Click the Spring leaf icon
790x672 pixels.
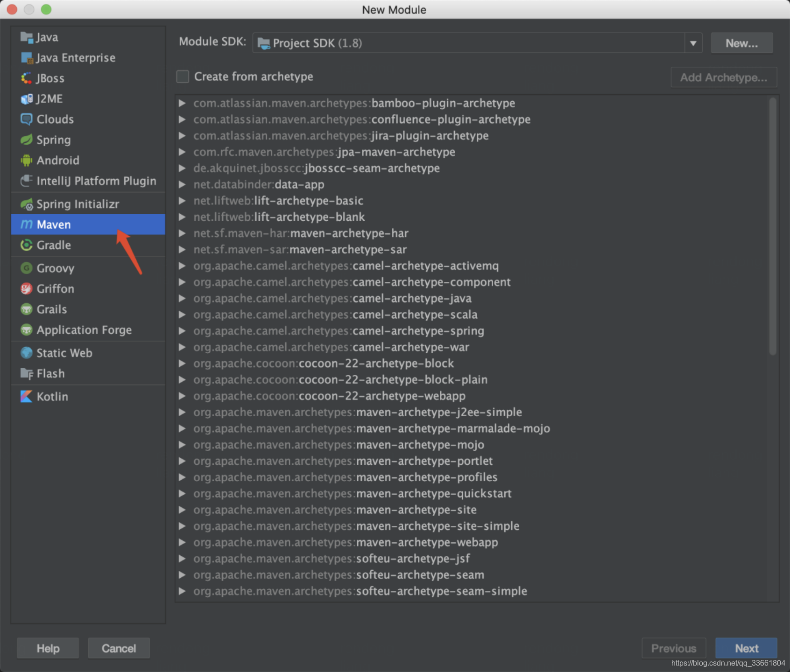27,140
